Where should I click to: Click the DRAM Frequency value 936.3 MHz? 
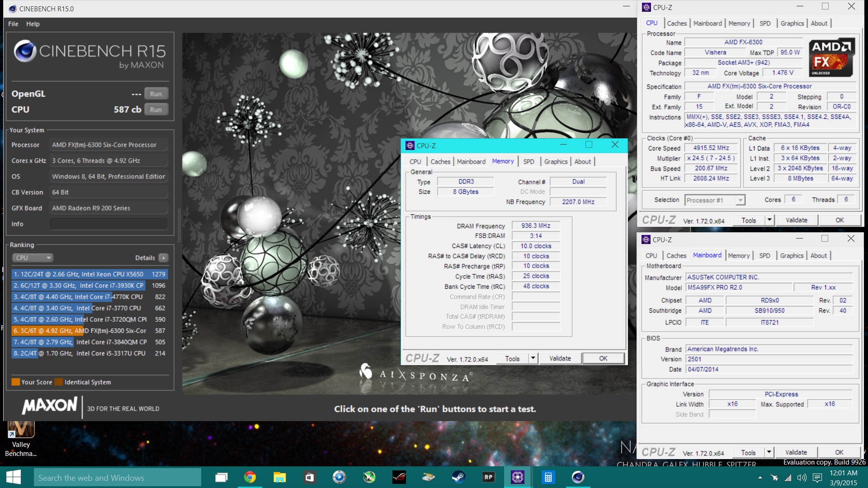[536, 226]
